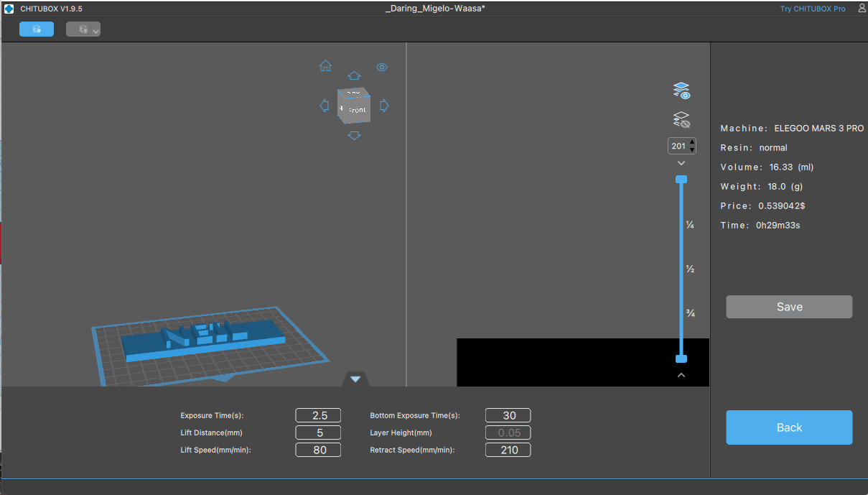Click the Exposure Time field showing 2.5
Viewport: 868px width, 495px height.
click(x=318, y=415)
